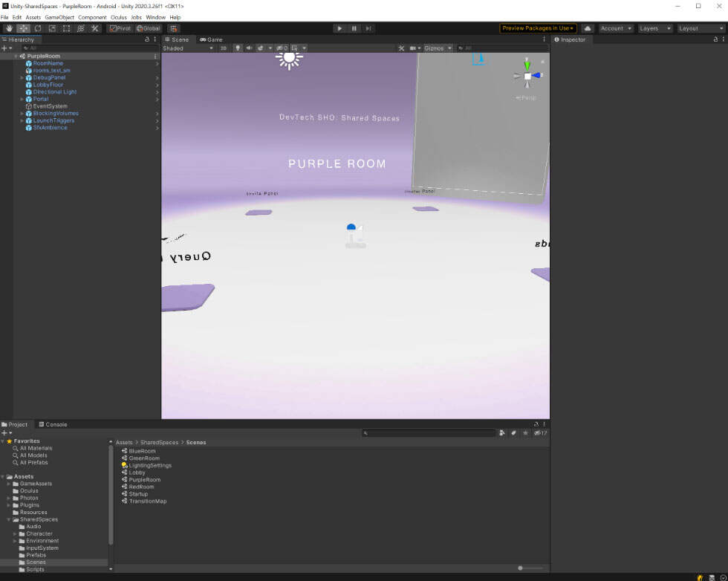This screenshot has height=581, width=728.
Task: Expand the Photon folder in Assets
Action: tap(9, 498)
